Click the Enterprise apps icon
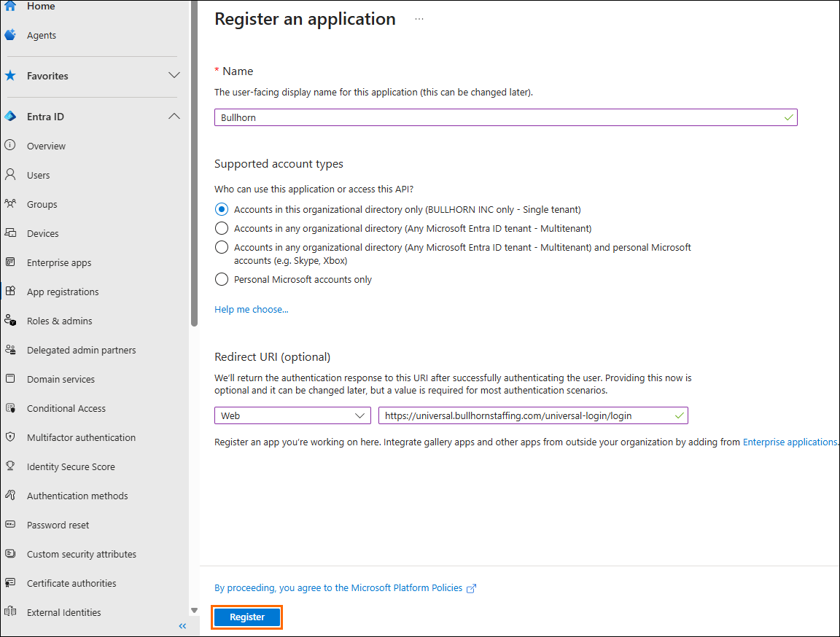The height and width of the screenshot is (637, 840). click(10, 262)
